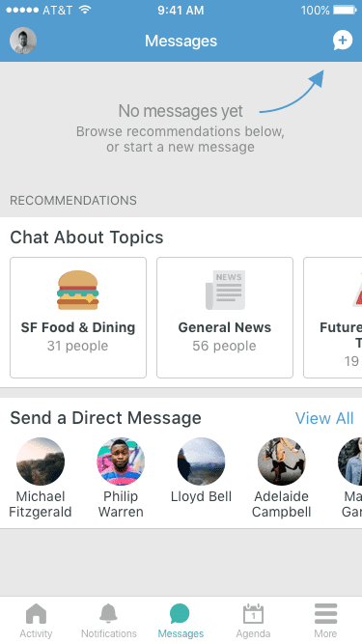This screenshot has height=644, width=362.
Task: Open the SF Food & Dining topic card
Action: click(78, 318)
